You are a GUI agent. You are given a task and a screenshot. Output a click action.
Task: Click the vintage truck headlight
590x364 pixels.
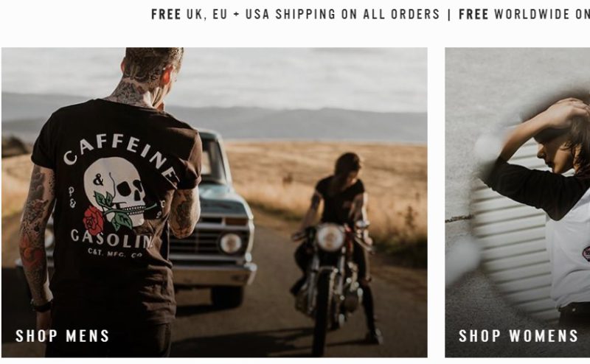coord(231,244)
